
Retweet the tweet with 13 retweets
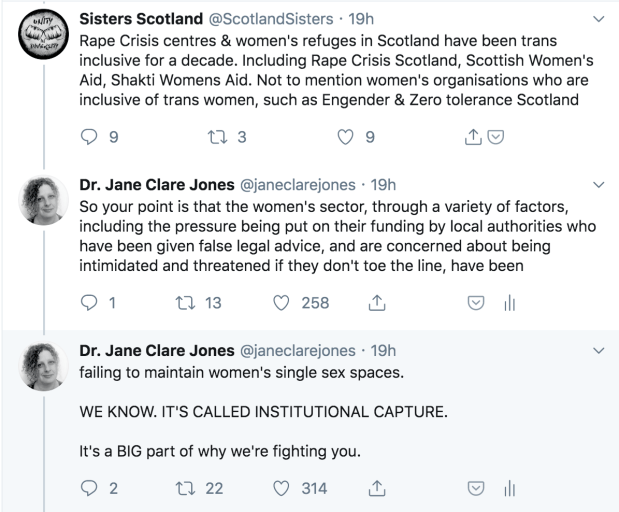pyautogui.click(x=188, y=303)
